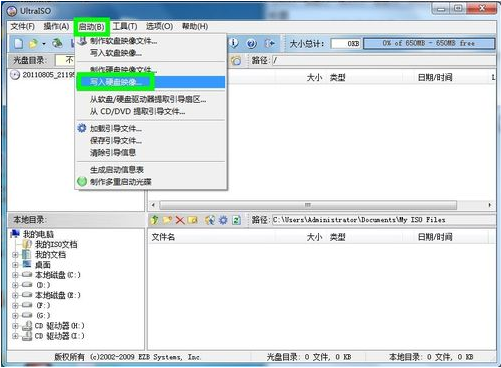Click the green refresh icon in local toolbar
Viewport: 501px width, 368px height.
pos(236,220)
